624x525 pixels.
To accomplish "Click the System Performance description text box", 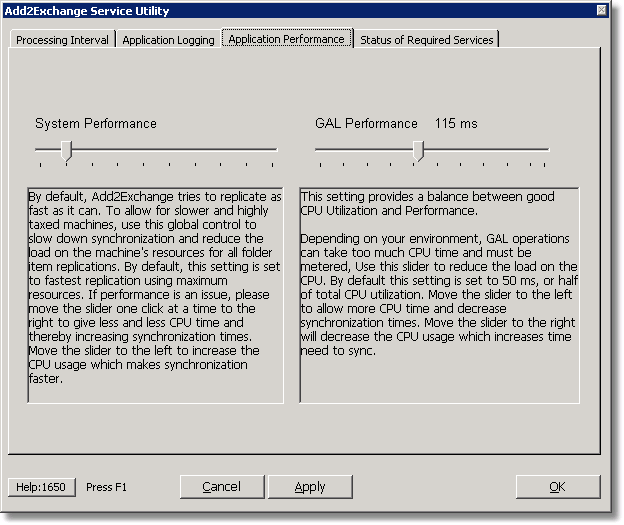I will coord(156,295).
